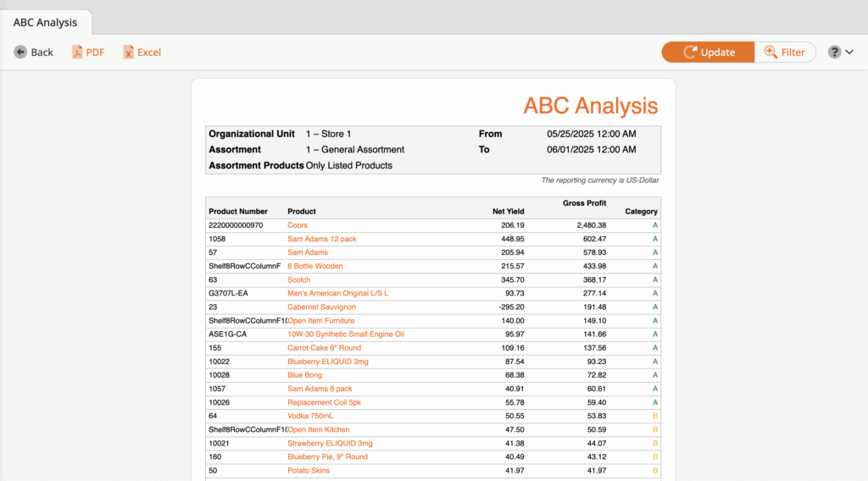Image resolution: width=868 pixels, height=481 pixels.
Task: Expand the help dropdown chevron
Action: 849,52
